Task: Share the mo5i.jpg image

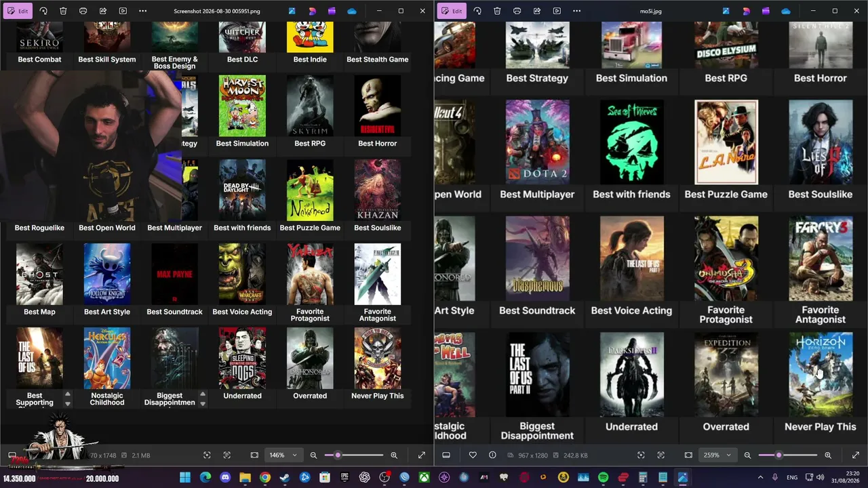Action: [537, 11]
